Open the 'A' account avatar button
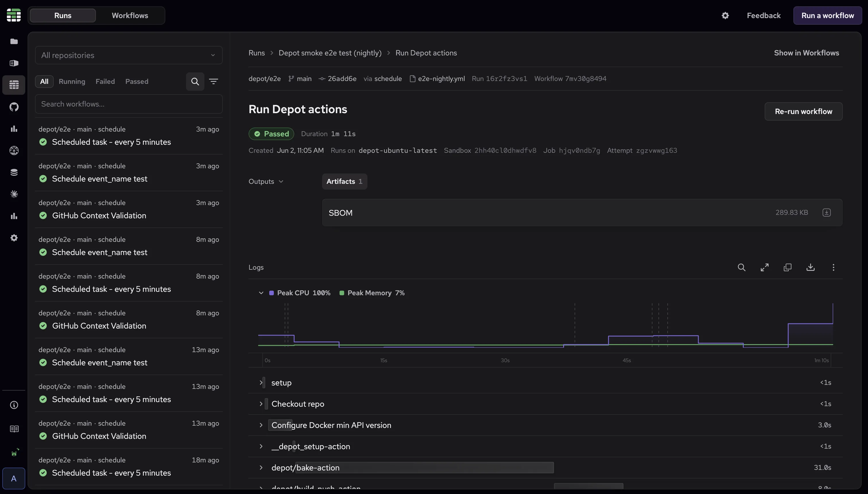 pyautogui.click(x=13, y=478)
